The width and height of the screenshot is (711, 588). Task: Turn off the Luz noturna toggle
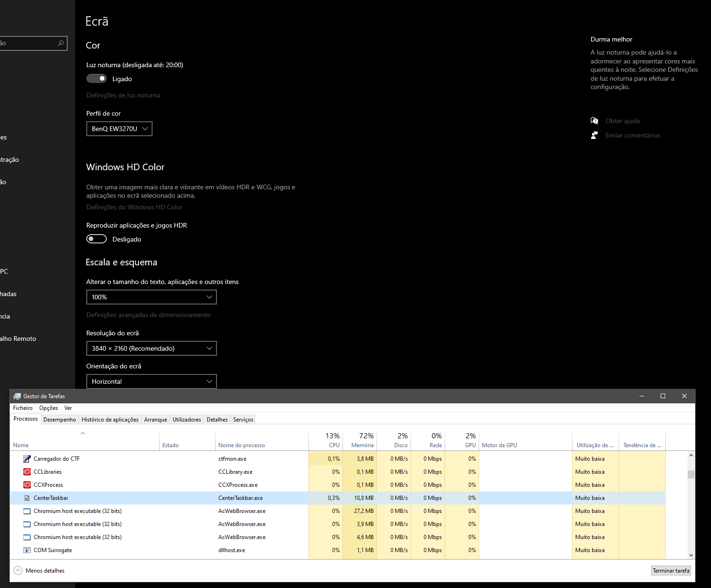96,78
